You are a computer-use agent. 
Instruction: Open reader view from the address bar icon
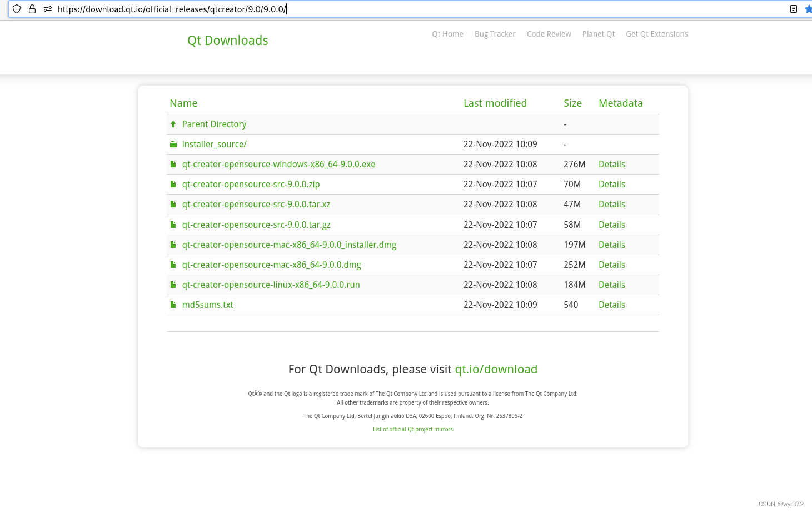(794, 9)
